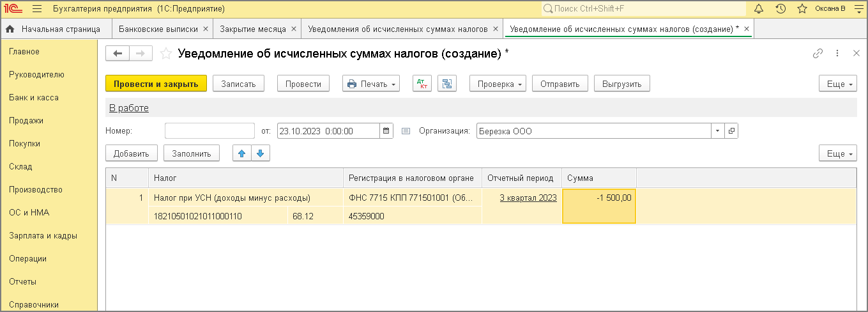Open Операции section in sidebar

coord(27,259)
